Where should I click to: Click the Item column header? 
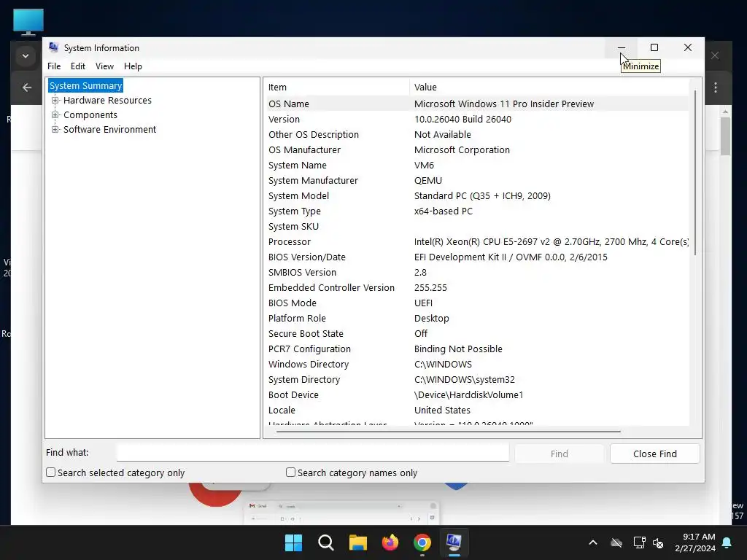(x=336, y=87)
